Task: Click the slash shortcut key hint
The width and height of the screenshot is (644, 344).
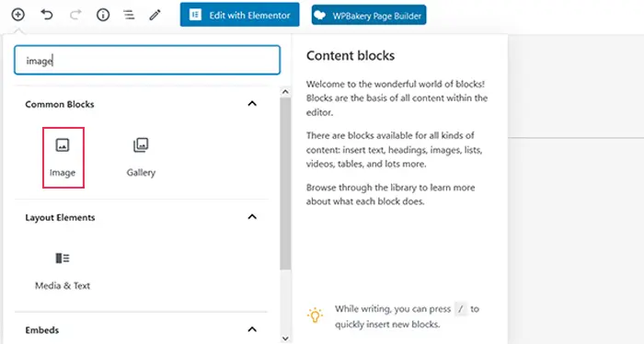Action: click(460, 309)
